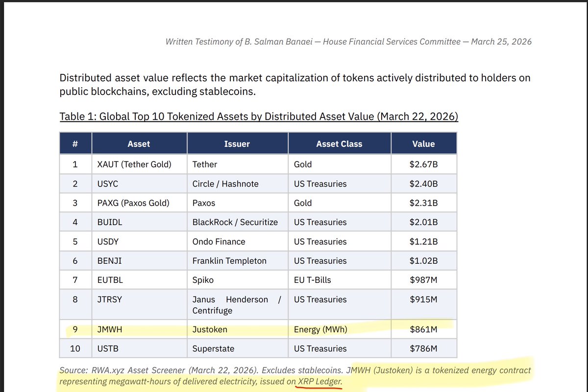
Task: Click the '$2.67B' value cell
Action: click(424, 164)
